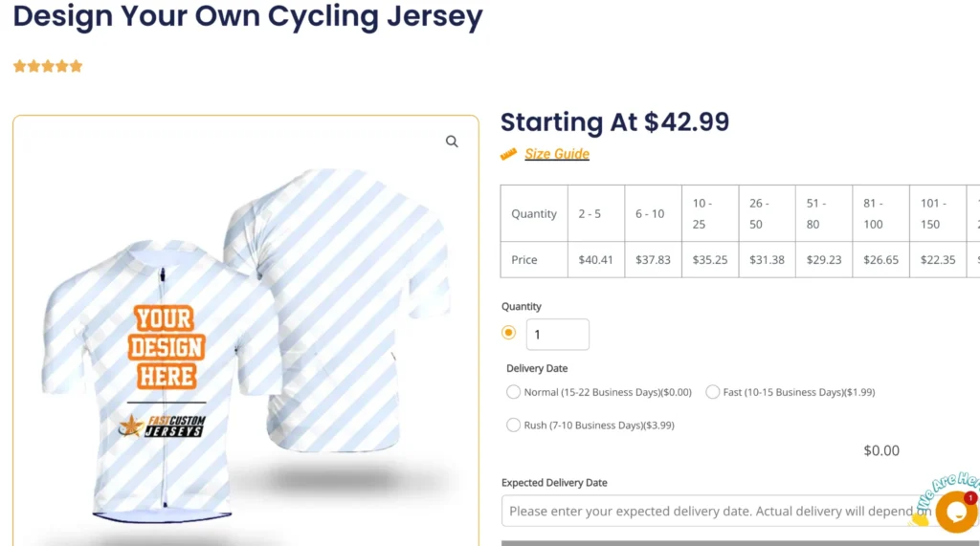Select the Quantity radio button

[509, 333]
